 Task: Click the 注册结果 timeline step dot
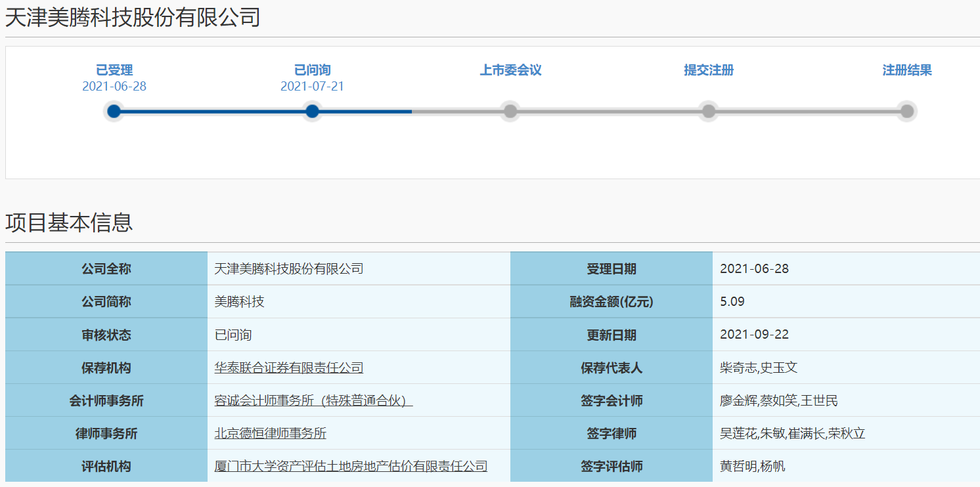pyautogui.click(x=907, y=111)
